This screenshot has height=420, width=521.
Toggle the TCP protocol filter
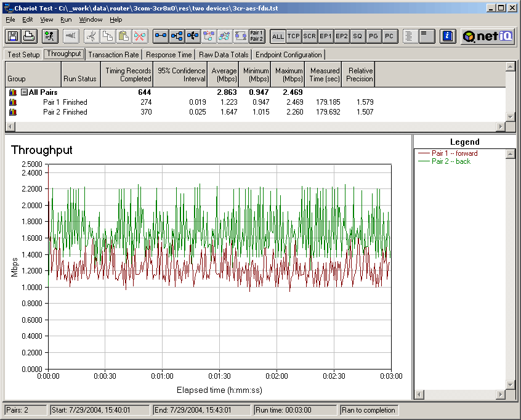tap(294, 36)
